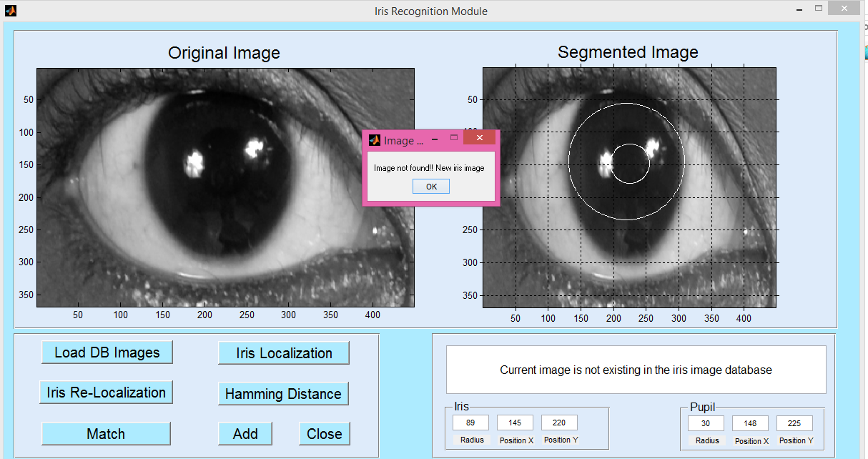The height and width of the screenshot is (459, 868).
Task: Click the Original Image eye plot
Action: point(225,187)
